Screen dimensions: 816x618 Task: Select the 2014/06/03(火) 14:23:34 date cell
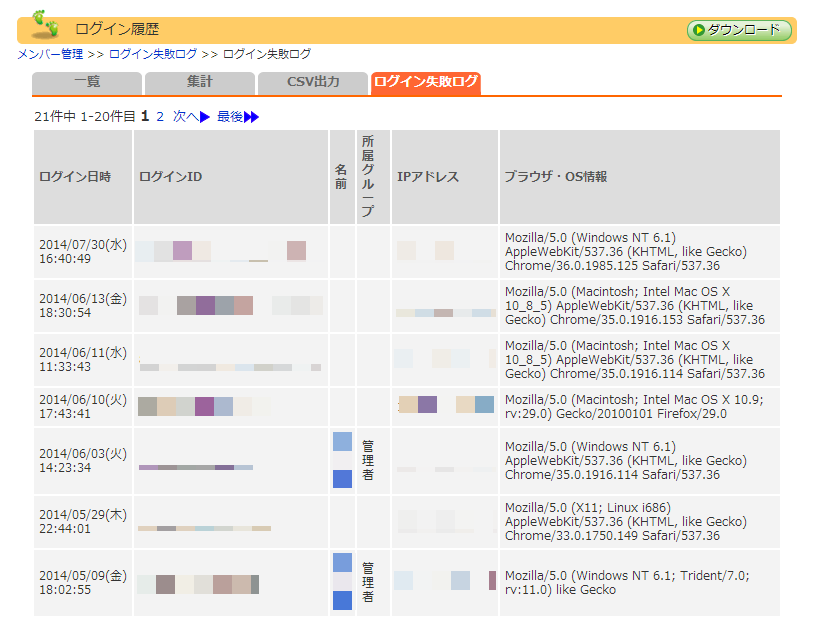click(83, 461)
